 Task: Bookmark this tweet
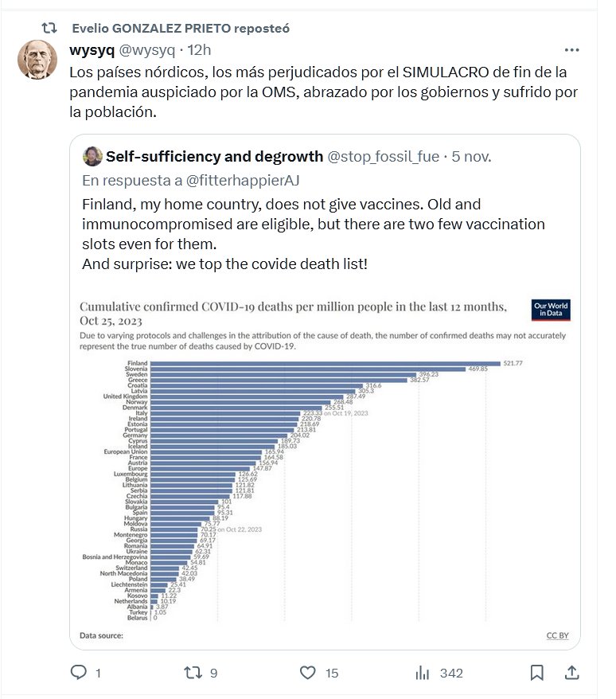click(x=536, y=673)
